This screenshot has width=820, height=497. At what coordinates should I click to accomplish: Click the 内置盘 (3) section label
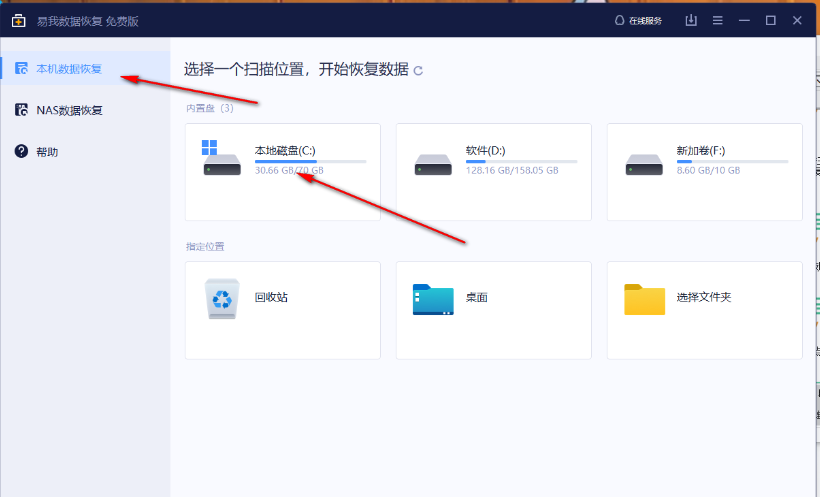click(x=210, y=108)
